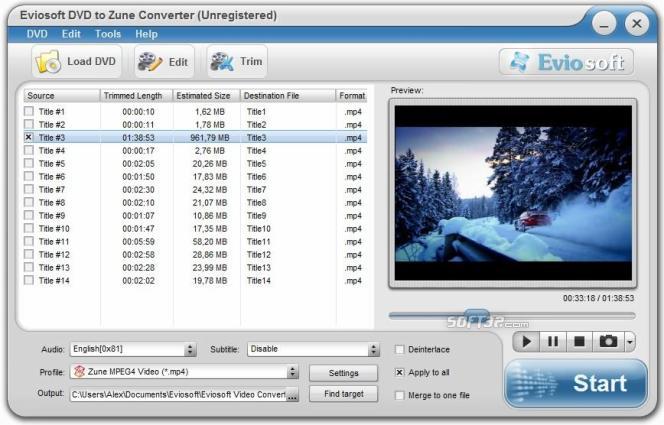Click the 58,20 MB size cell
The width and height of the screenshot is (664, 425).
click(210, 242)
